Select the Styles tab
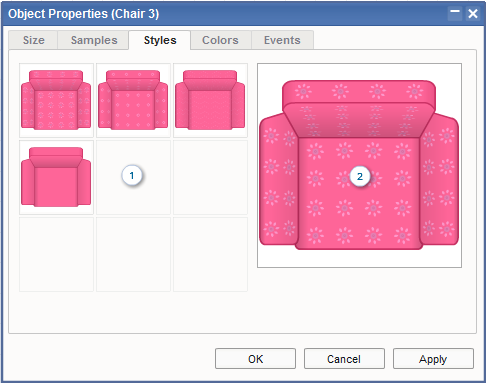 click(160, 40)
